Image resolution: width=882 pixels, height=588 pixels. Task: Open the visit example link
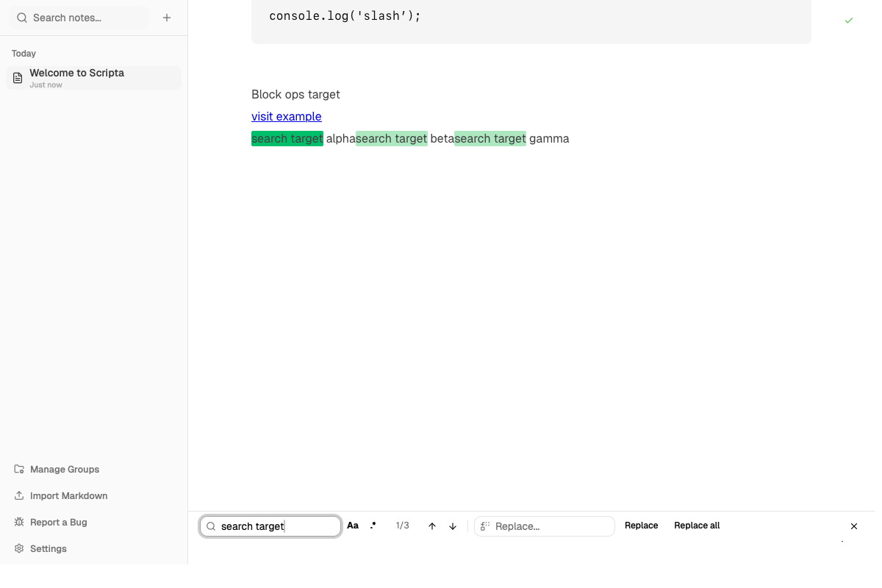tap(286, 116)
